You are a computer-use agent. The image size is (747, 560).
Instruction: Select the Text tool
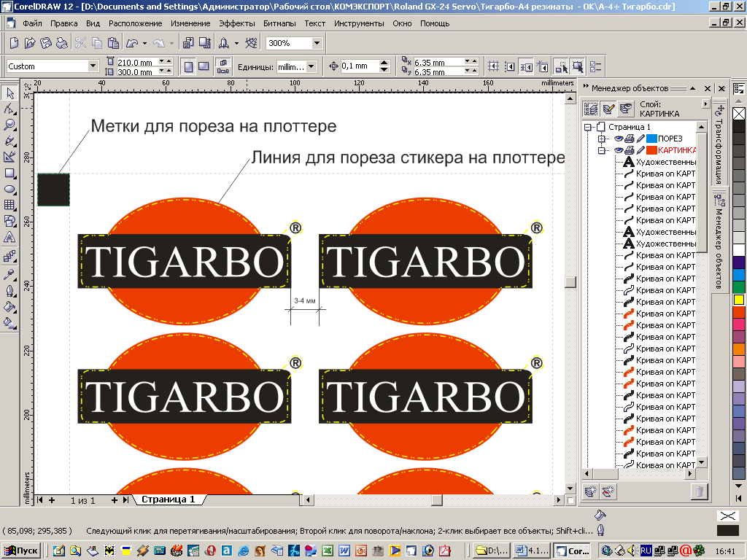click(9, 238)
